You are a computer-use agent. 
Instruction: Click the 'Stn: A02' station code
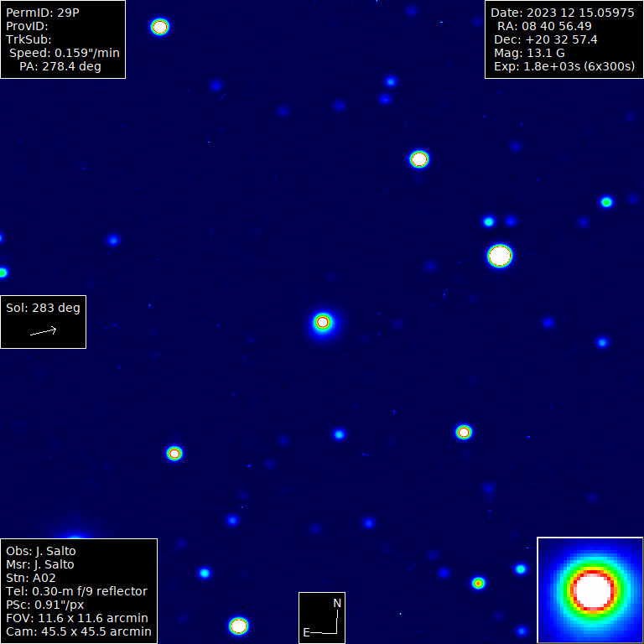[31, 579]
